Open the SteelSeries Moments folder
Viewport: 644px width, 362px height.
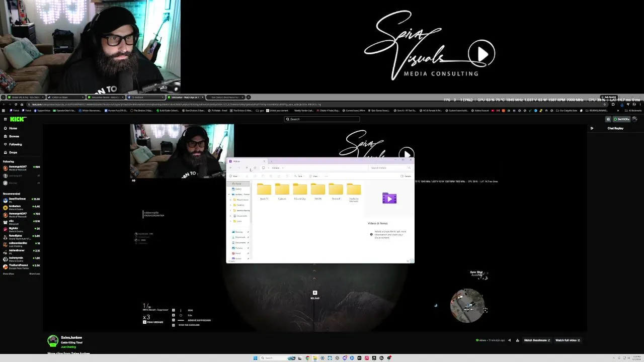(x=354, y=193)
